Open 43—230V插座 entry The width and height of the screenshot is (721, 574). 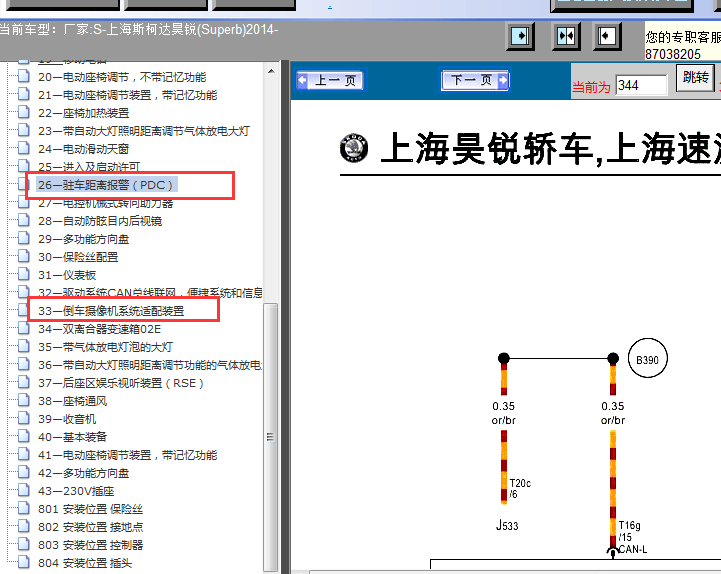click(76, 491)
